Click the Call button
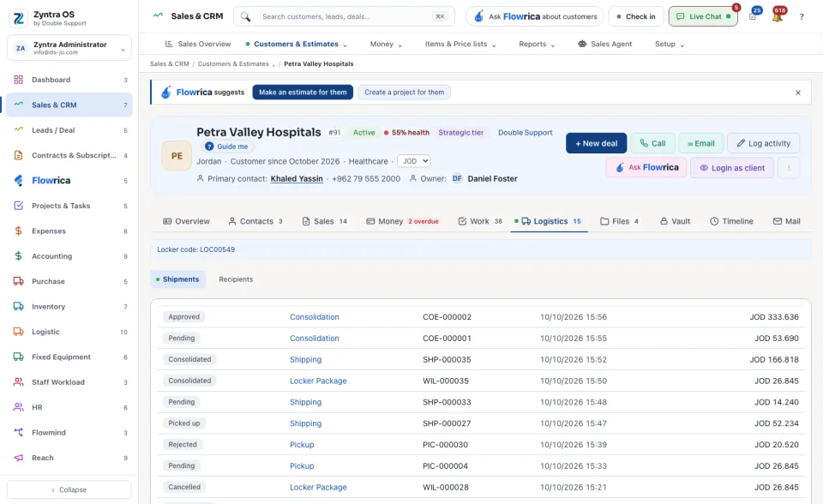This screenshot has width=823, height=504. tap(652, 143)
